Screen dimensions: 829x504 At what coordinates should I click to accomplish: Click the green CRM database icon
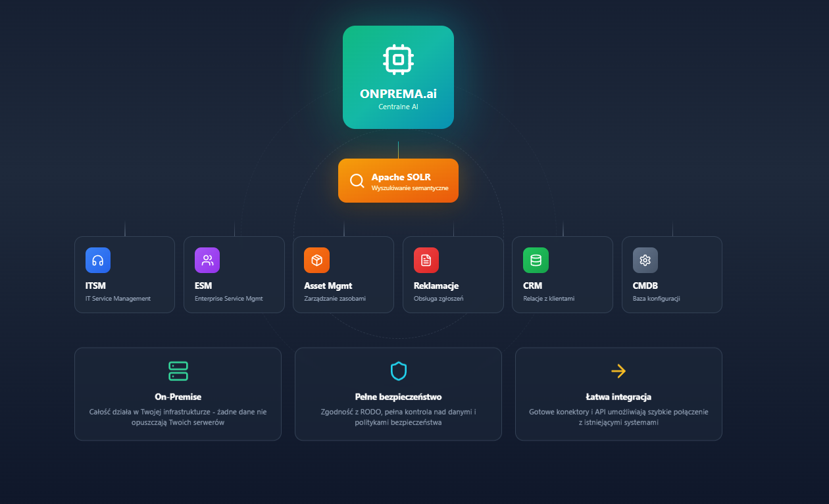coord(536,260)
